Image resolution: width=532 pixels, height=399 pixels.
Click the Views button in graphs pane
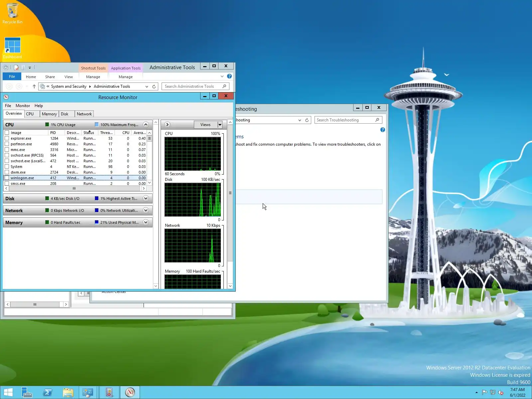coord(205,125)
